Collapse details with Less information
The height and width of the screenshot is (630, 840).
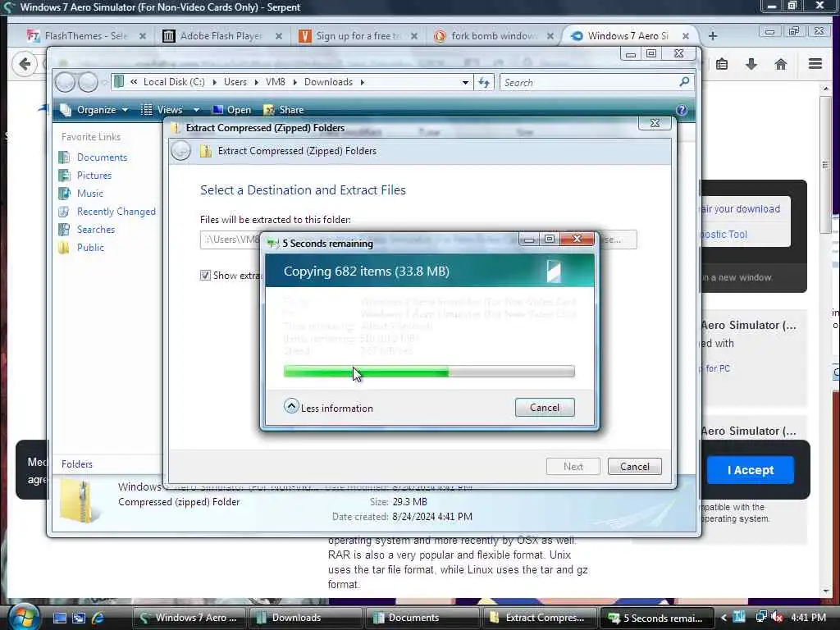(328, 407)
